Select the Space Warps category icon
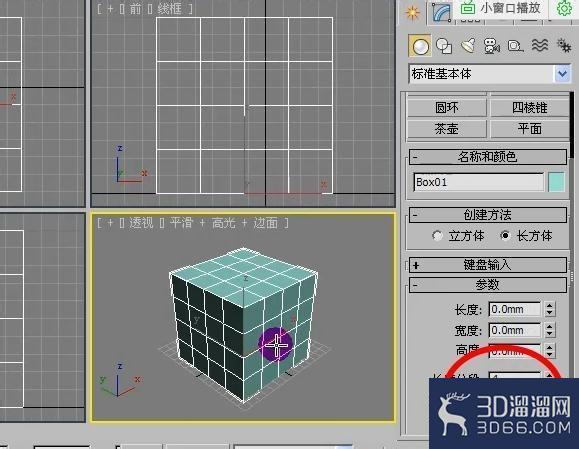This screenshot has height=449, width=579. click(540, 46)
